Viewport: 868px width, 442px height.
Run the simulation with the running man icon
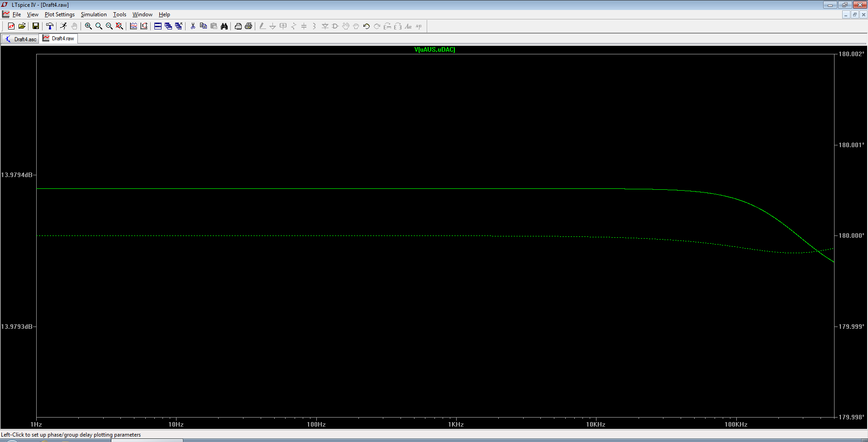click(x=64, y=26)
